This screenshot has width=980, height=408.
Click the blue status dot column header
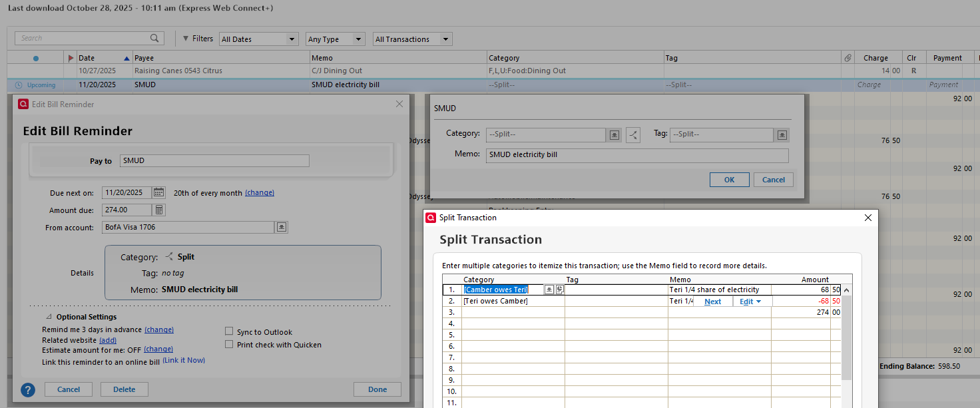coord(35,59)
